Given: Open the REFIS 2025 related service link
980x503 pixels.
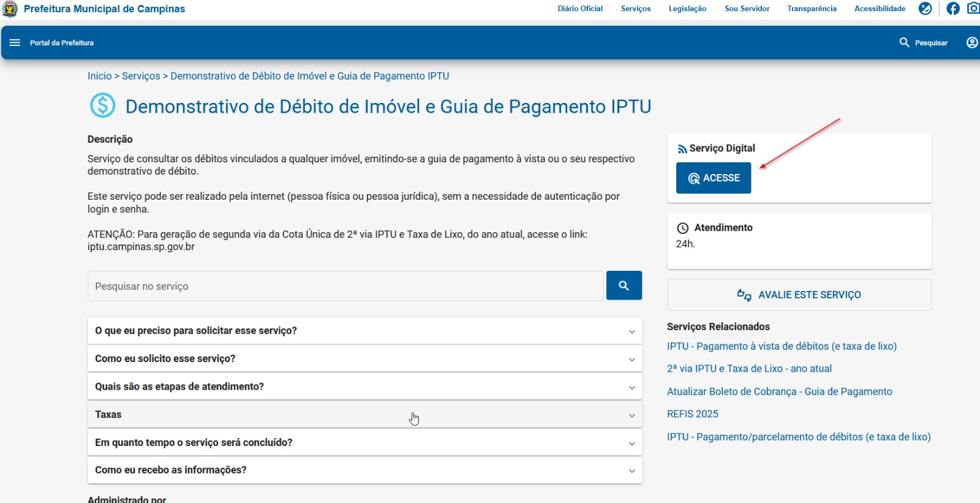Looking at the screenshot, I should (692, 414).
